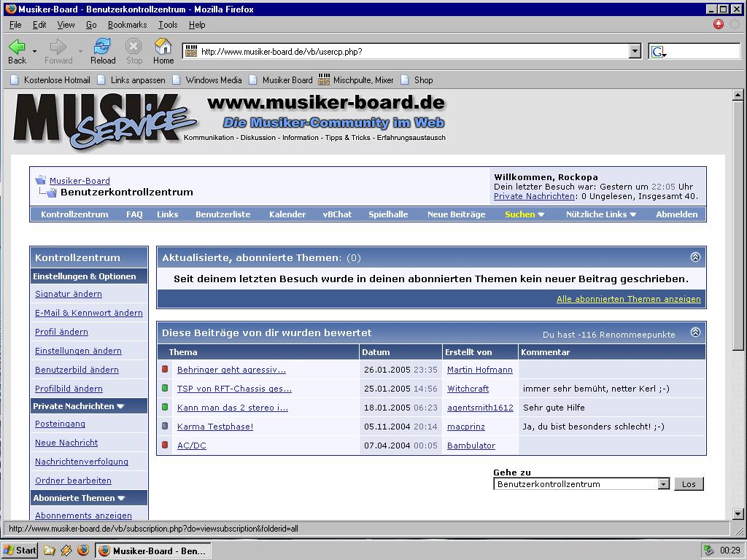Open Benutzerbild ändern link

[77, 370]
